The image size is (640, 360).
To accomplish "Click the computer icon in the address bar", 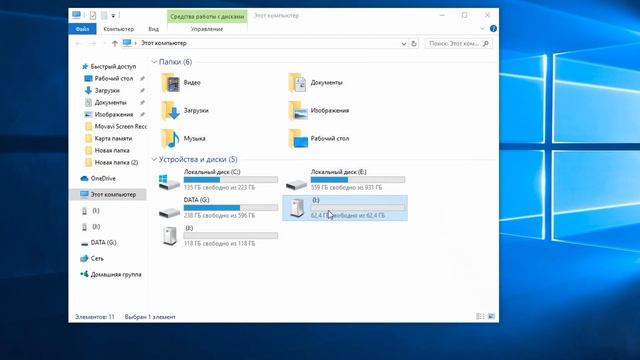I will point(127,43).
